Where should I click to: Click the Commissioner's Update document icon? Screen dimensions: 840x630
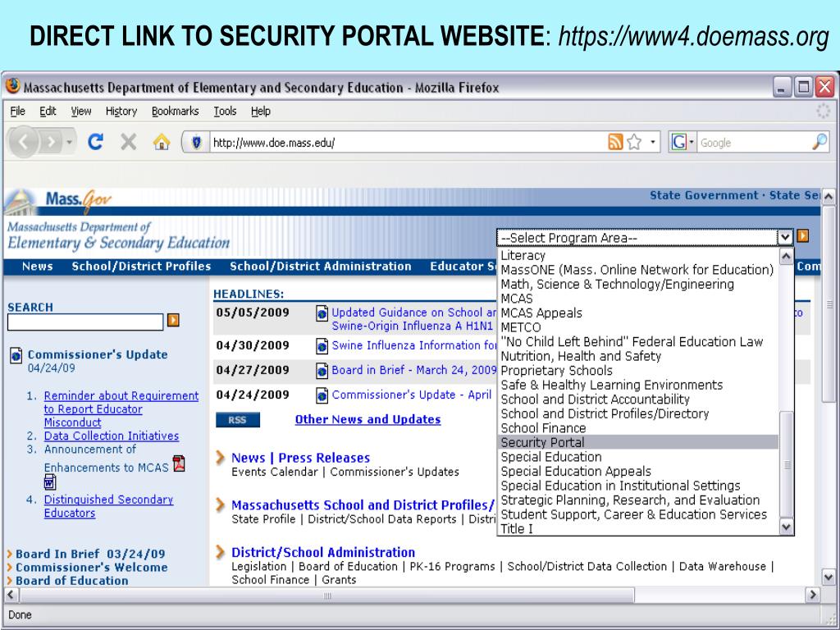pos(16,354)
